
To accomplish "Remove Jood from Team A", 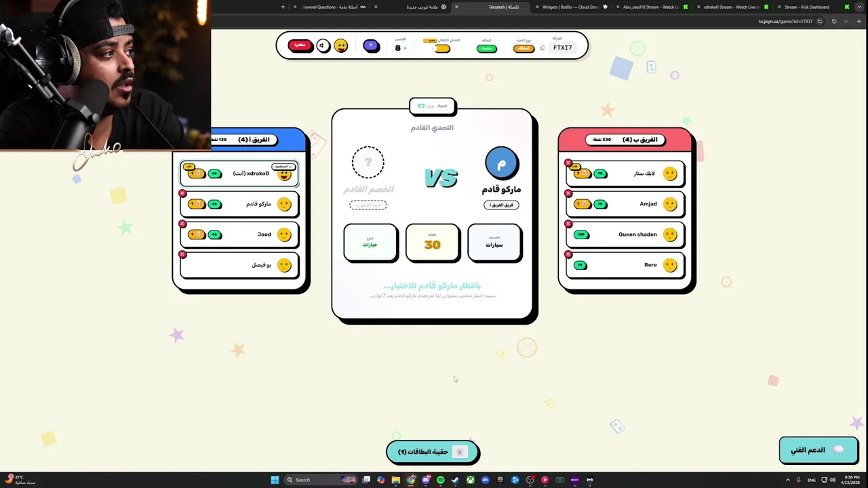I will [182, 224].
